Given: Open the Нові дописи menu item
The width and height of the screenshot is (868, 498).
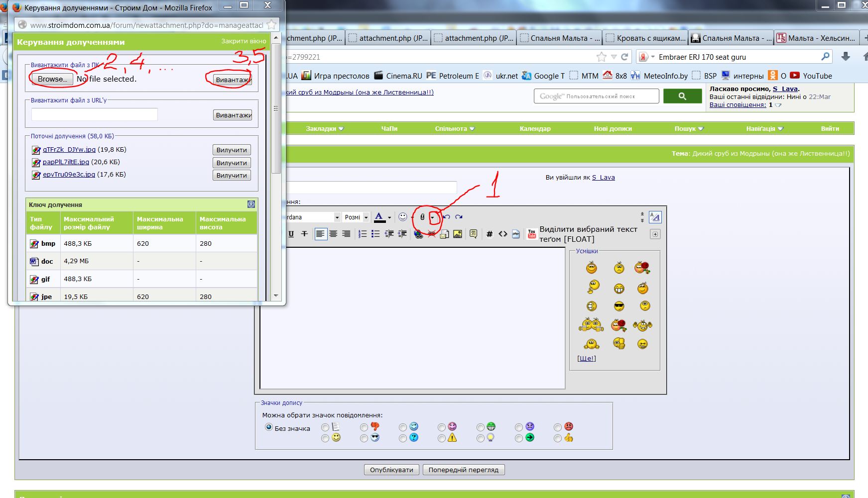Looking at the screenshot, I should [613, 128].
